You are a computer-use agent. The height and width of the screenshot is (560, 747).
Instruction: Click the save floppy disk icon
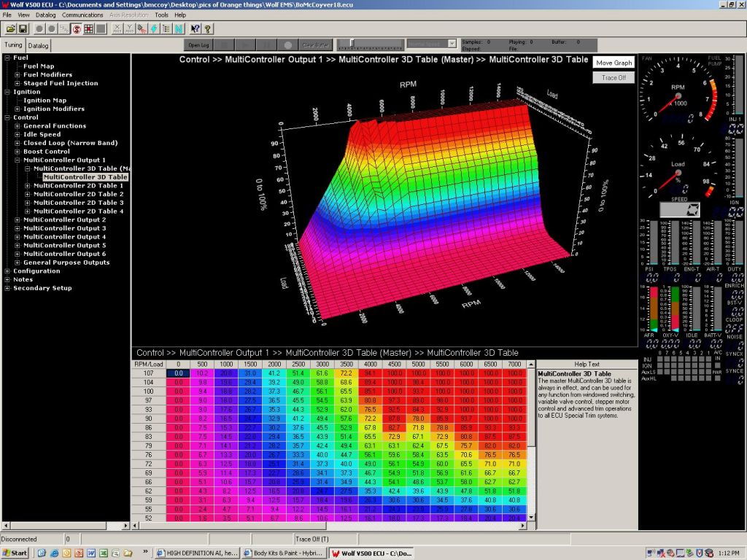coord(23,28)
